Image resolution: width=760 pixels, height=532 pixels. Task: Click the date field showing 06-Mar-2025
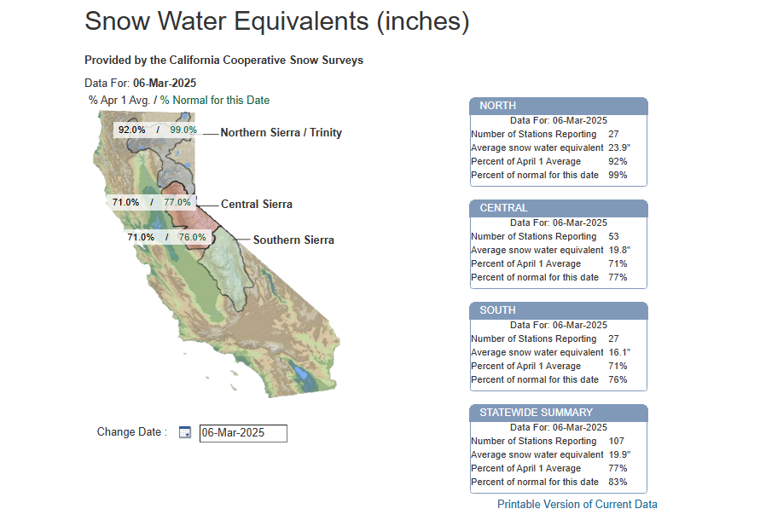tap(243, 433)
